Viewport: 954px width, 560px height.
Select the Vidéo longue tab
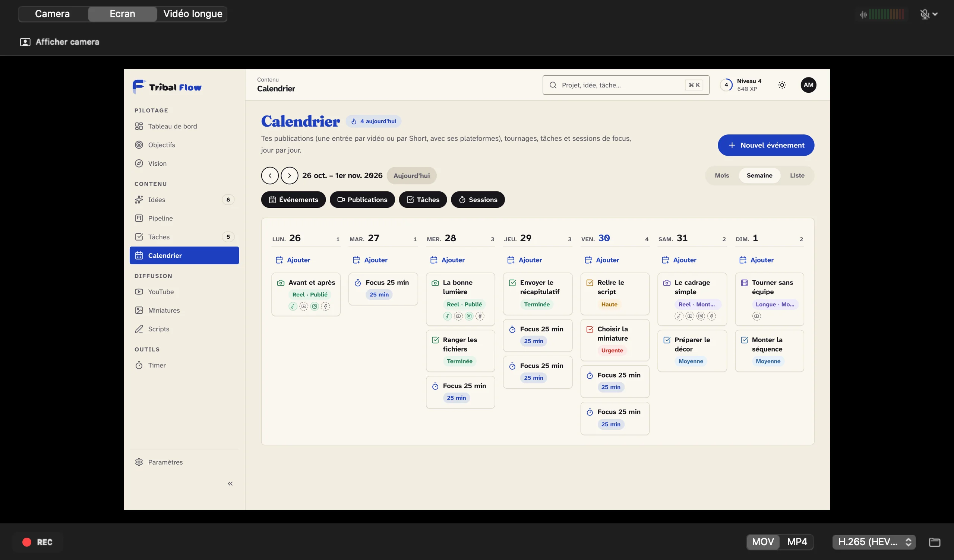click(193, 14)
